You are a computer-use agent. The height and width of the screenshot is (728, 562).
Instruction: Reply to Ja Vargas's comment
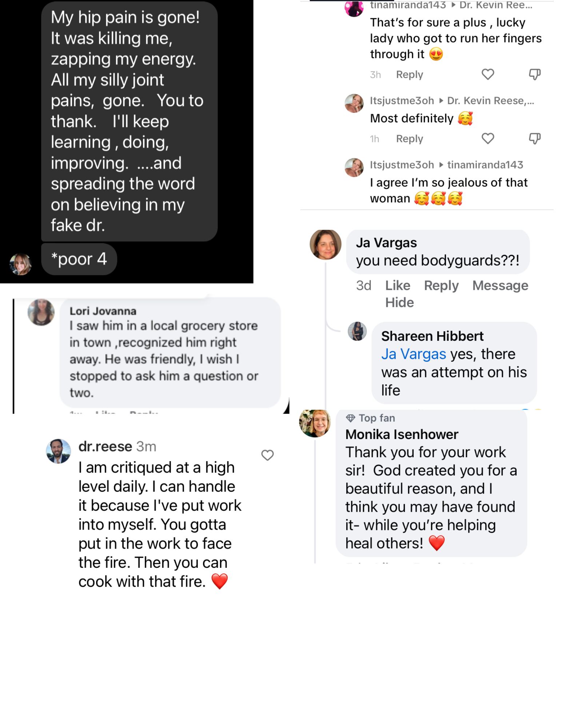(x=441, y=285)
